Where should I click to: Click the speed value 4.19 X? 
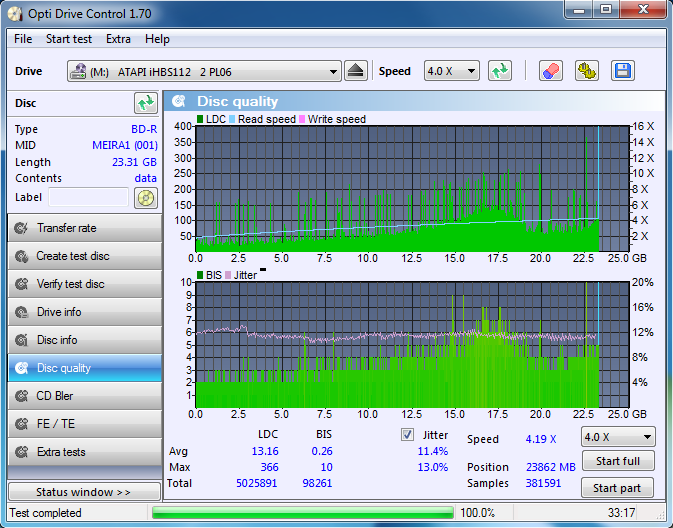pyautogui.click(x=541, y=439)
